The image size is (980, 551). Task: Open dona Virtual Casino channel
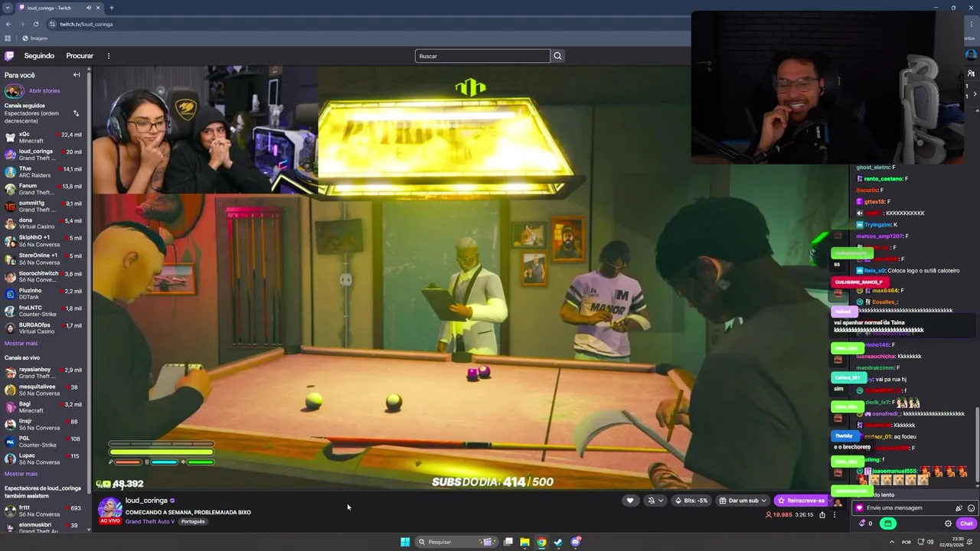44,224
